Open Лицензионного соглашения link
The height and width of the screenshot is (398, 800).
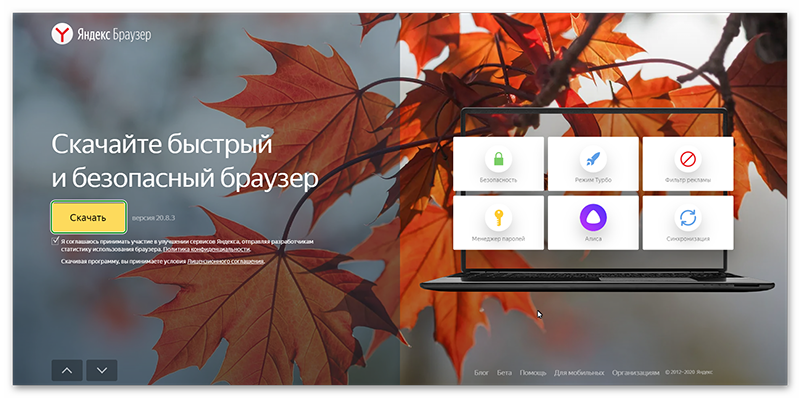point(226,261)
